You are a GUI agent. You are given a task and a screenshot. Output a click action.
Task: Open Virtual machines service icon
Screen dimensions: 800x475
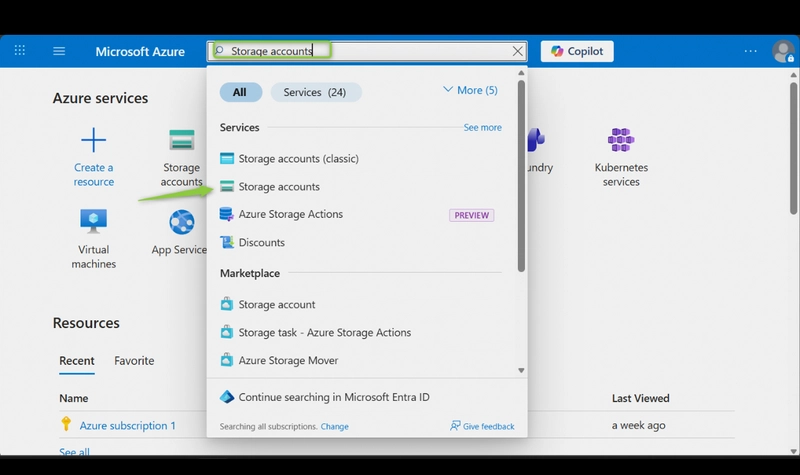click(x=94, y=221)
